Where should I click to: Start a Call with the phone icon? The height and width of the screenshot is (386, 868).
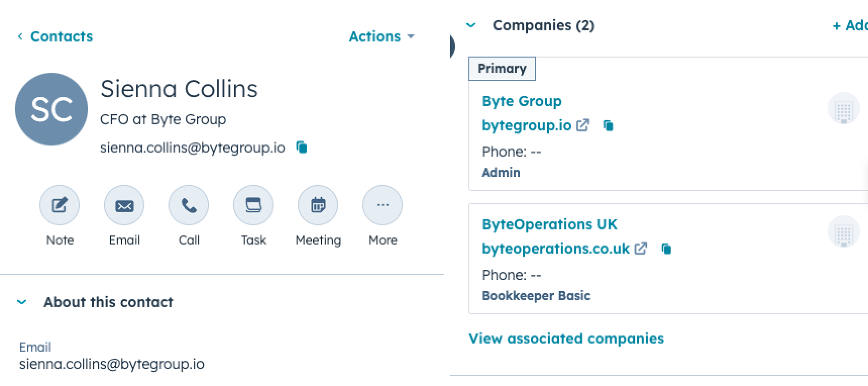point(189,205)
